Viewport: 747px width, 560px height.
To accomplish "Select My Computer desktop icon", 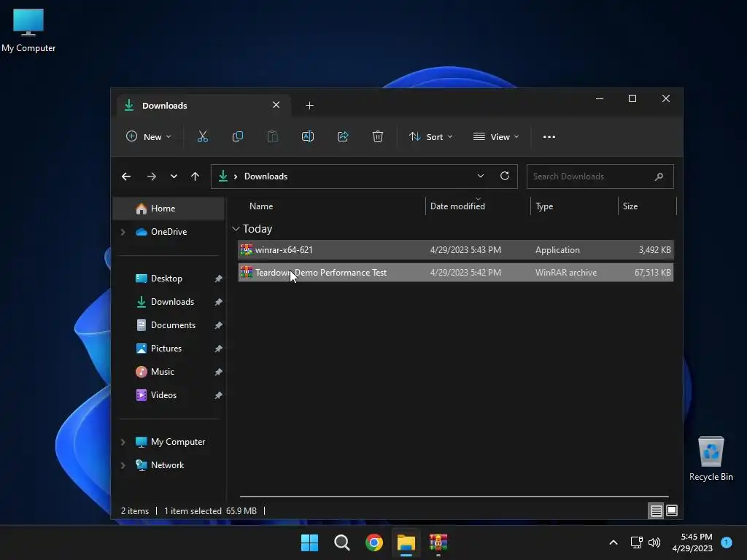I will [x=28, y=31].
